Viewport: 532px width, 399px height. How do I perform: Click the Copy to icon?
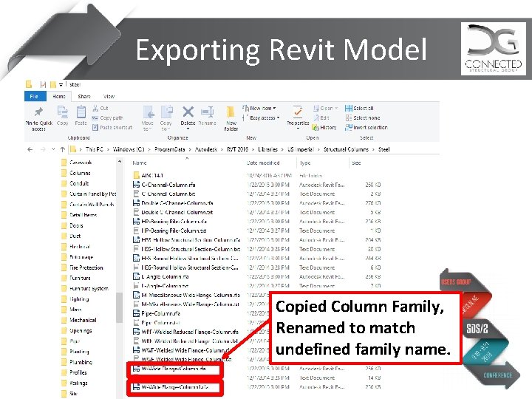166,112
